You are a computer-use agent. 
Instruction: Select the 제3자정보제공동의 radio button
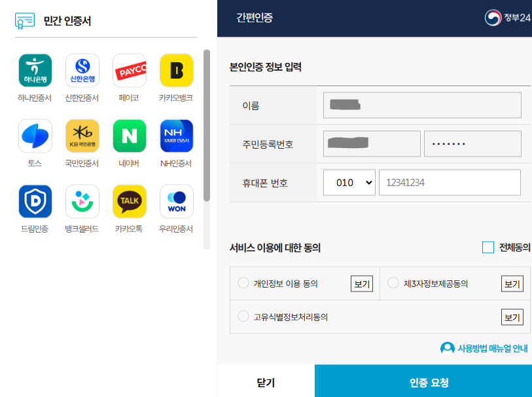pyautogui.click(x=393, y=282)
